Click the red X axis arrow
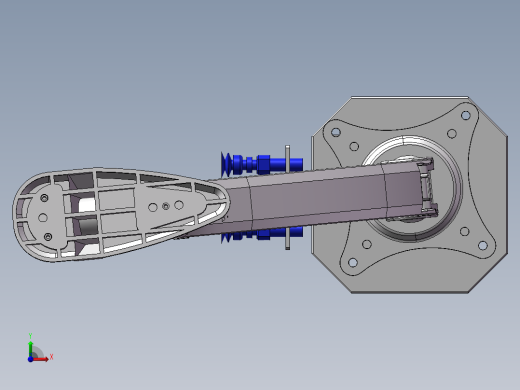This screenshot has height=390, width=520. click(x=42, y=359)
